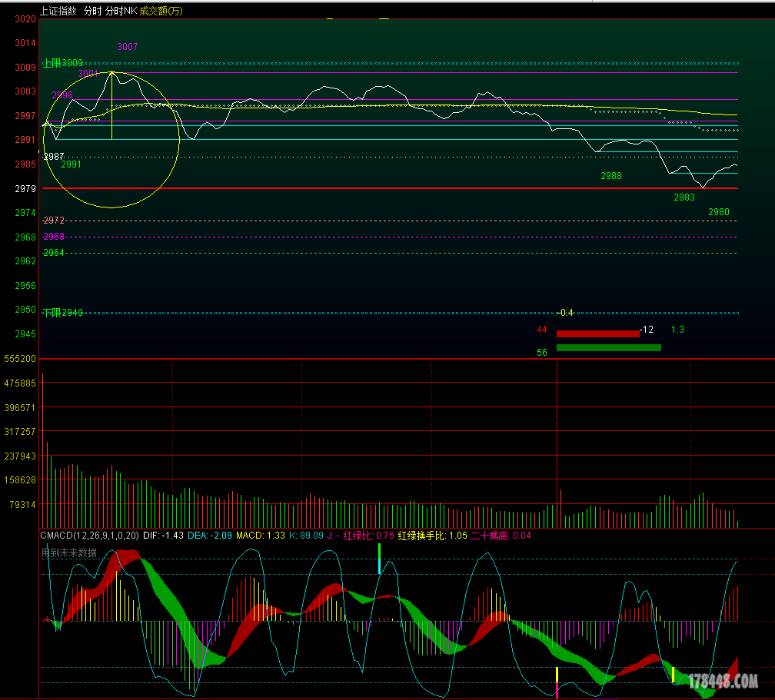Viewport: 775px width, 700px height.
Task: Click the 79314 volume axis label
Action: click(23, 504)
